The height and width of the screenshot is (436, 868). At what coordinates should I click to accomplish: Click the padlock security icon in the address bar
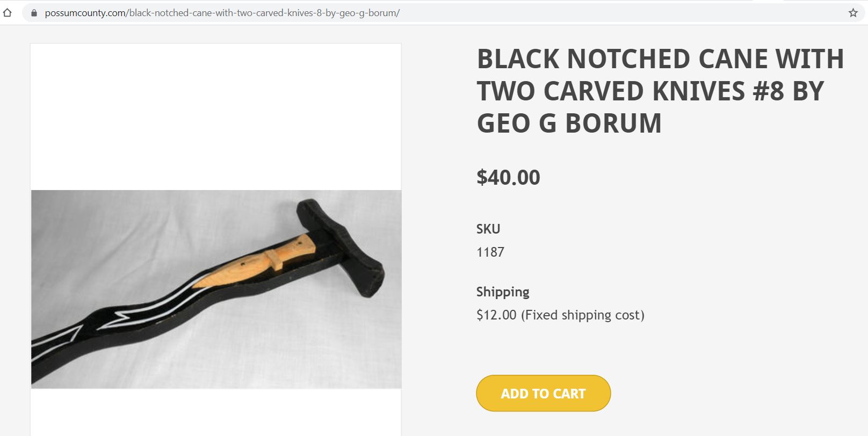click(33, 12)
